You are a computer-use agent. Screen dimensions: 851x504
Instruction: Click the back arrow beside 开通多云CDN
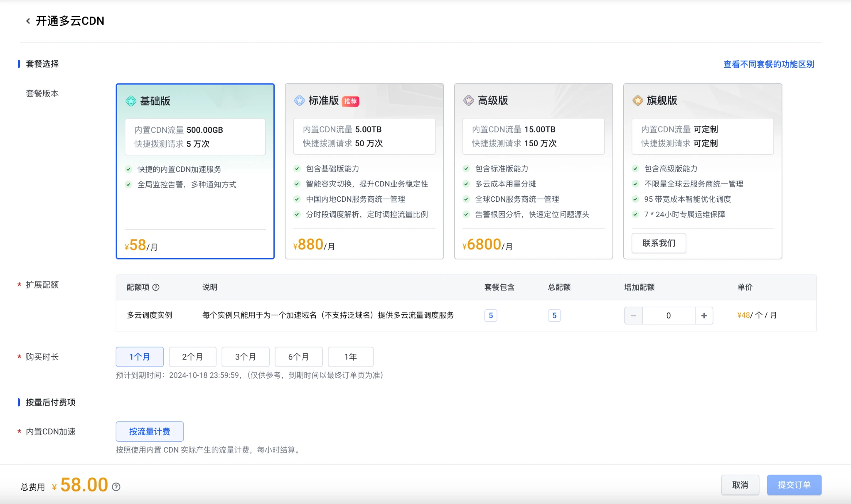pyautogui.click(x=28, y=21)
